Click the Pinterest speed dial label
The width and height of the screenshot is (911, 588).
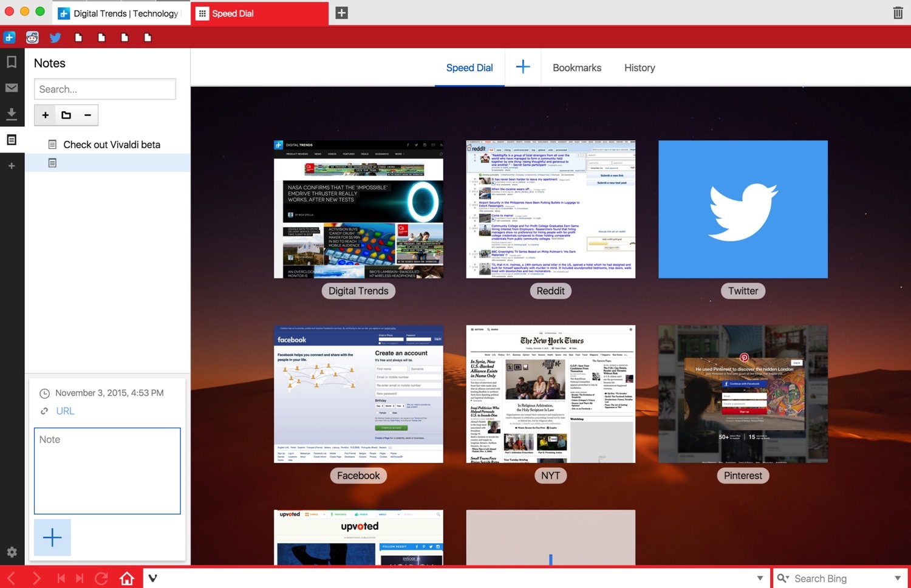(743, 476)
